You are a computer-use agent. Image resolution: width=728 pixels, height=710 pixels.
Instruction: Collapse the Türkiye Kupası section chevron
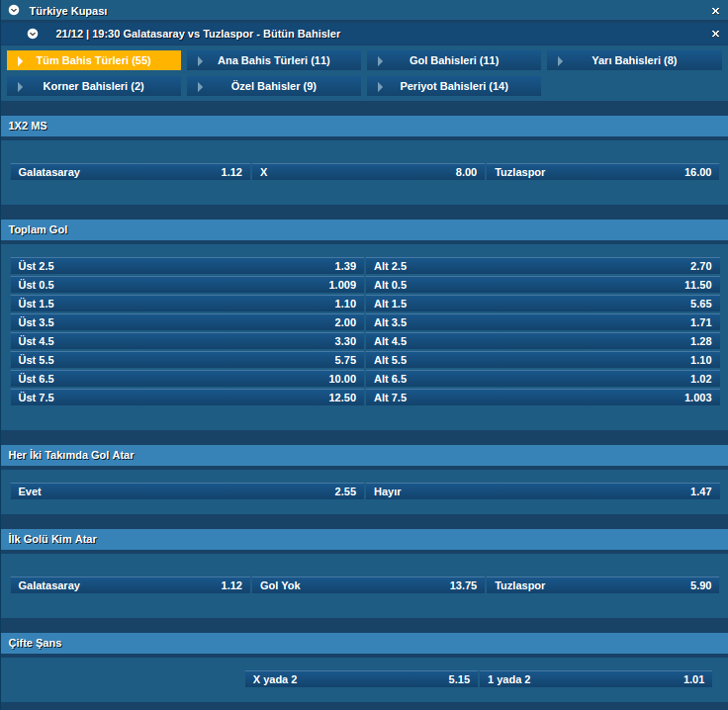[x=14, y=10]
